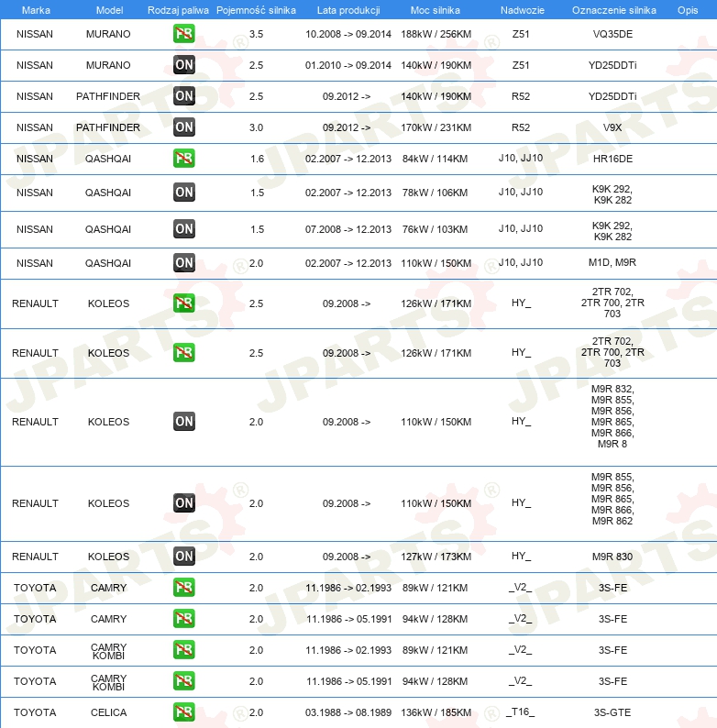The image size is (717, 728).
Task: Click the YD25DDTi code in the Murano row
Action: coord(612,65)
